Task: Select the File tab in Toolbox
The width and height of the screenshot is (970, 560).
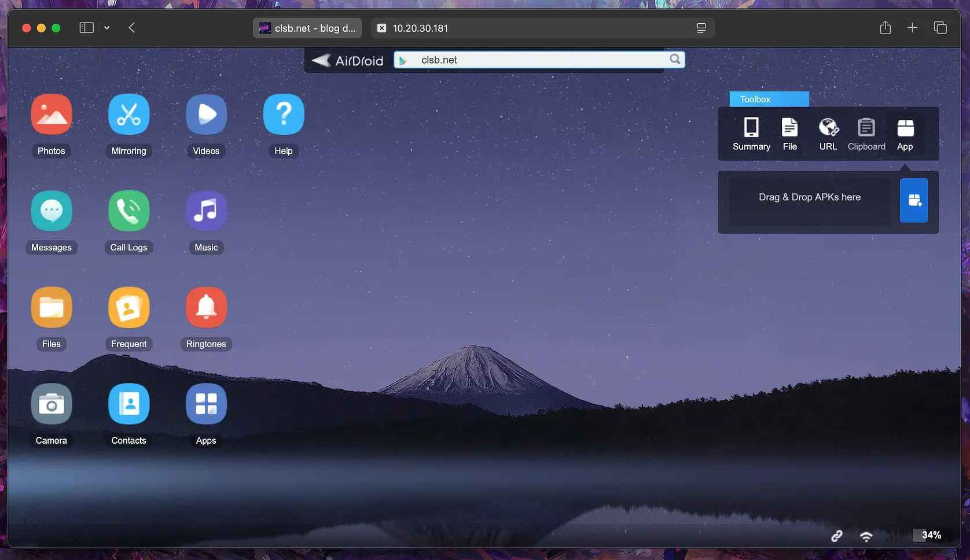Action: [790, 134]
